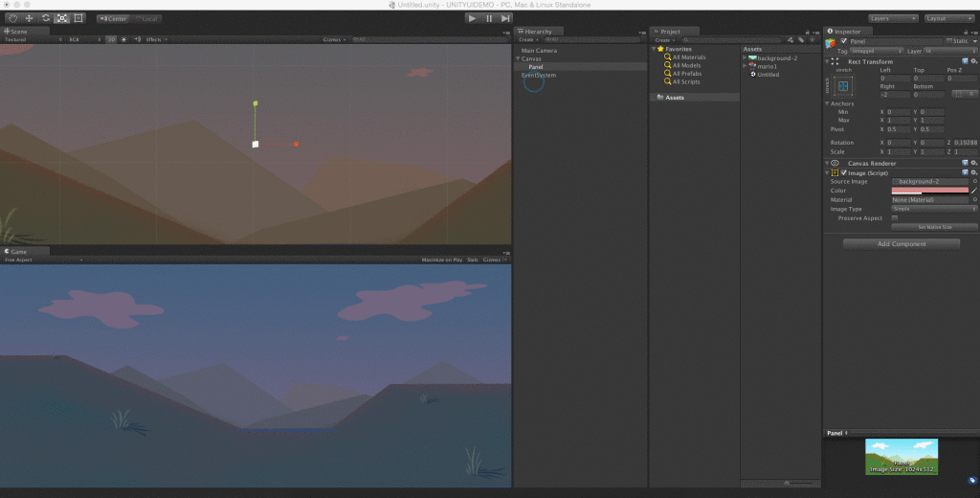The image size is (980, 498).
Task: Open Rect Transform help book icon
Action: pyautogui.click(x=965, y=61)
